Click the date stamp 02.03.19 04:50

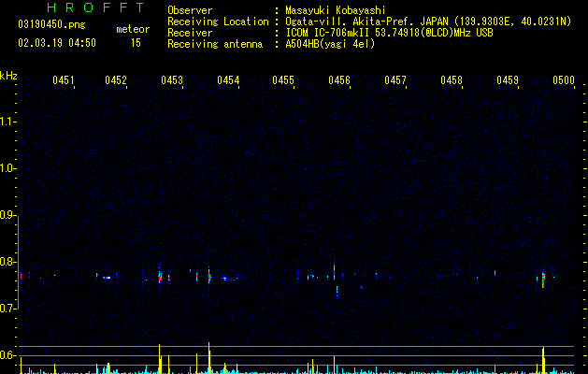click(57, 43)
